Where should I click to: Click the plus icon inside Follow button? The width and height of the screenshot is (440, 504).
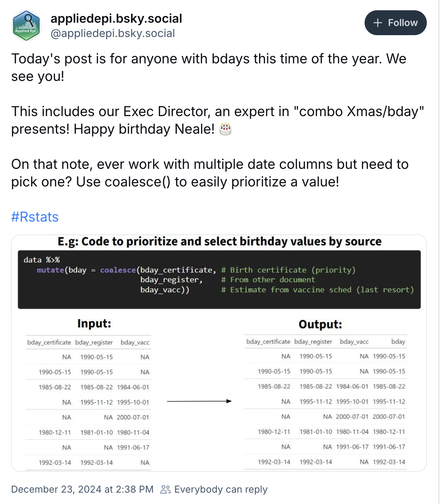[377, 23]
